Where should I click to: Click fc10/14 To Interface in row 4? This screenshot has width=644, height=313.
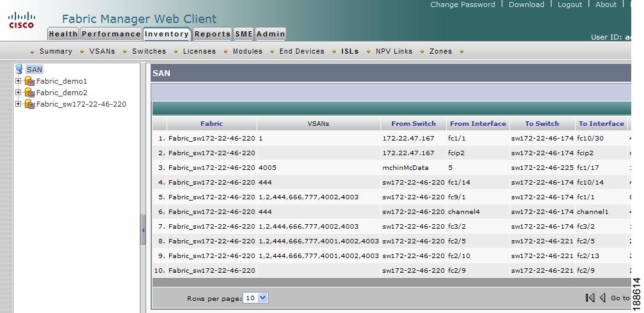tap(590, 182)
